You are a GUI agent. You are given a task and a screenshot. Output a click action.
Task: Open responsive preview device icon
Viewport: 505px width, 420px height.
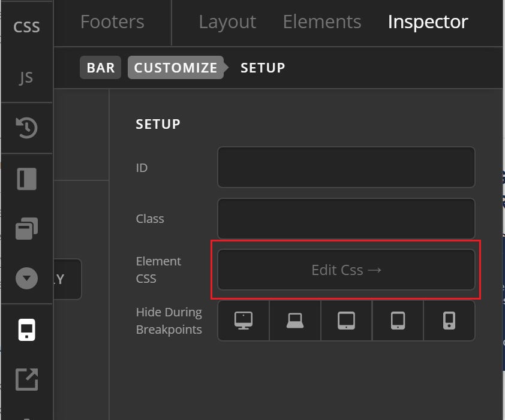pos(27,330)
